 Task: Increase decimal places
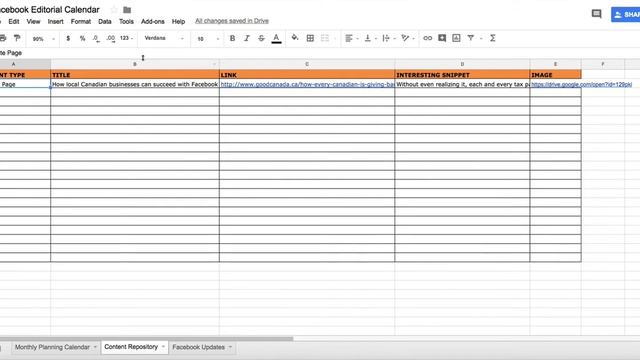tap(110, 38)
